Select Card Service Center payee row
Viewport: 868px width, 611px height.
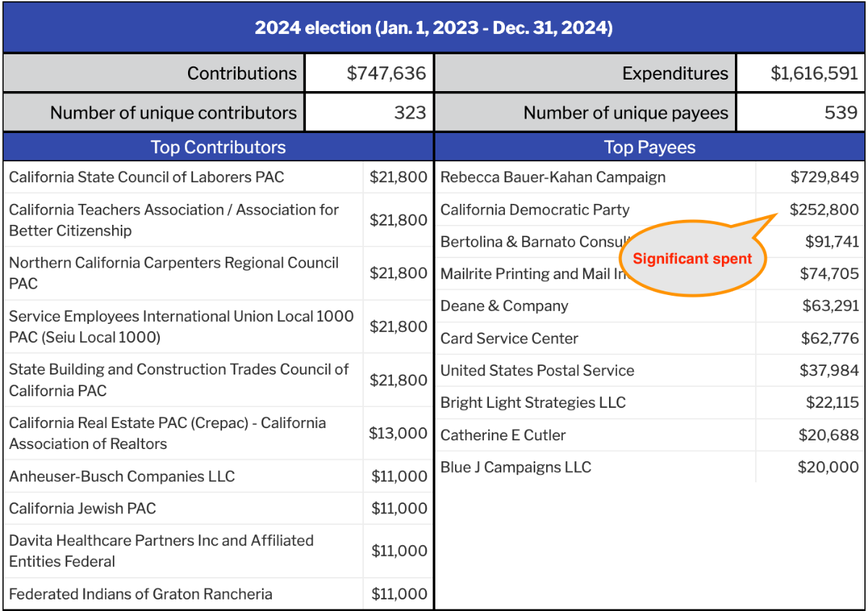click(x=509, y=338)
